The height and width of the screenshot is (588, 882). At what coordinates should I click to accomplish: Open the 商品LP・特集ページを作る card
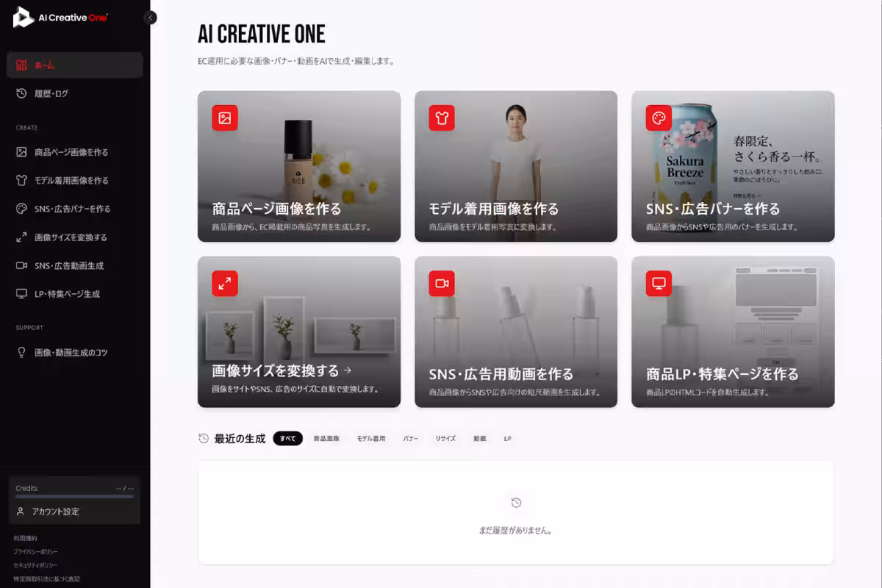733,331
